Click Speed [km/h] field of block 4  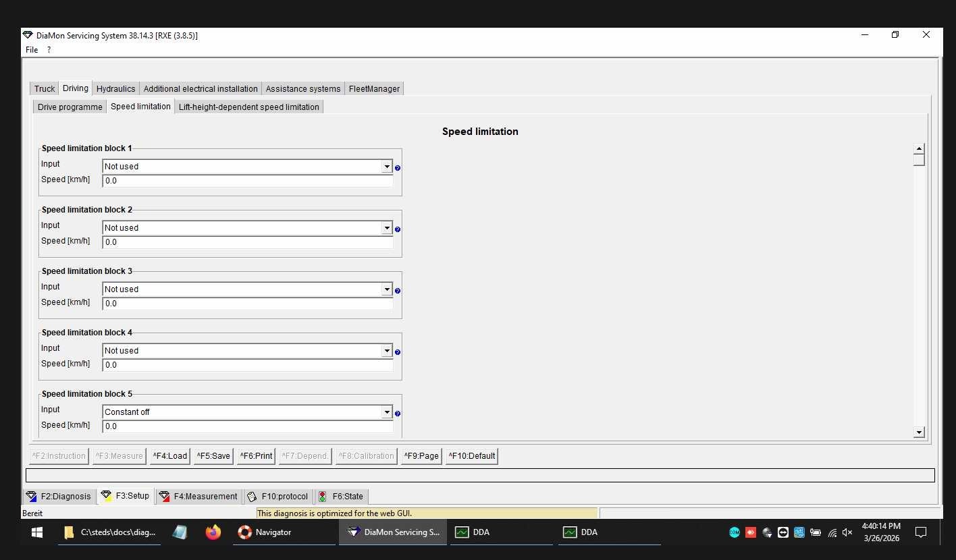click(x=248, y=366)
